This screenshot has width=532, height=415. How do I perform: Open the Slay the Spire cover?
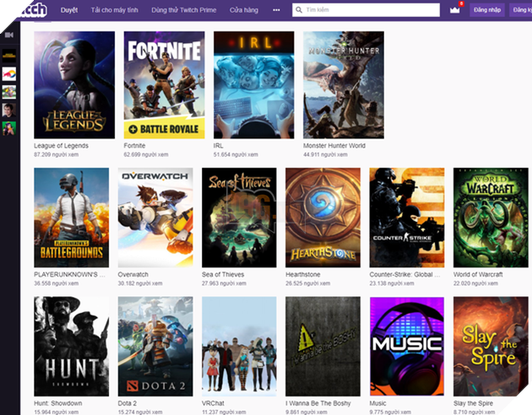point(491,347)
